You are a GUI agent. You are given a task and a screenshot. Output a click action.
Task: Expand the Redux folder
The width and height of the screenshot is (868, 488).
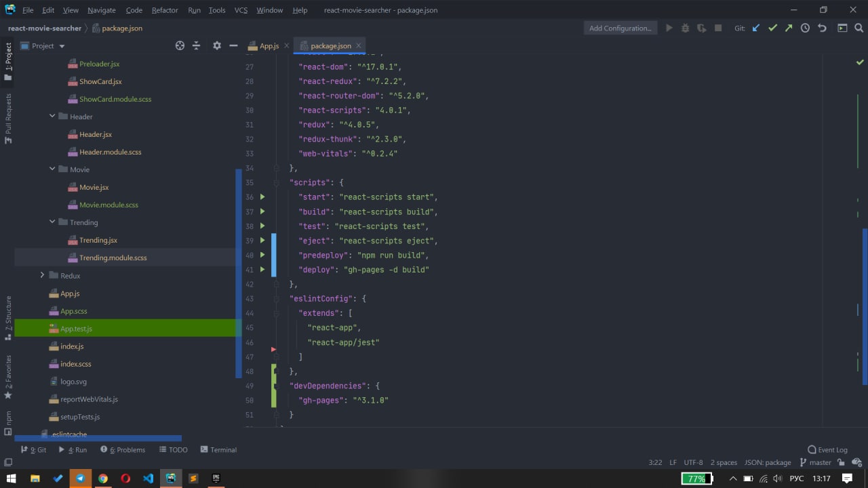42,275
